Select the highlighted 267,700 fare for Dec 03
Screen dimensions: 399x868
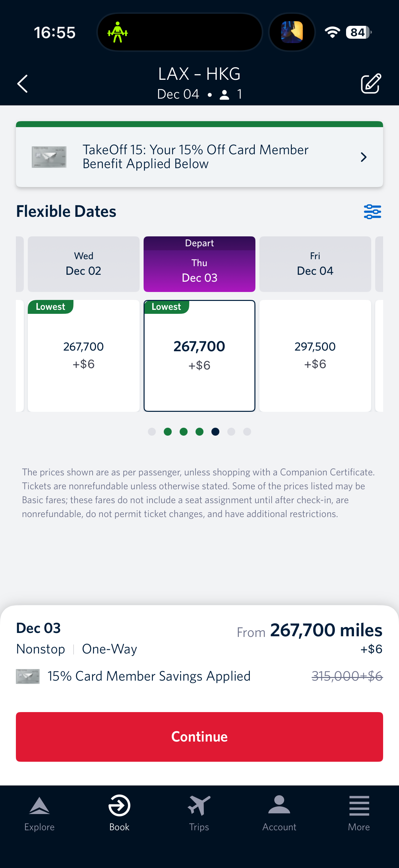click(199, 356)
